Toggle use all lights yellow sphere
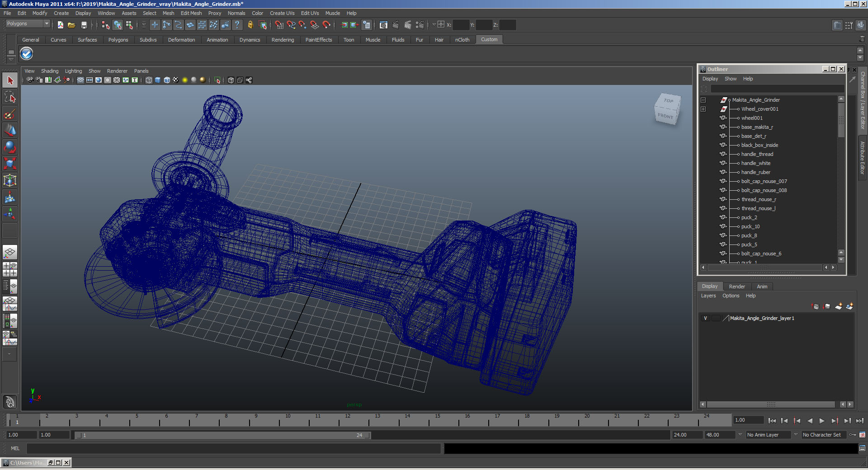 click(185, 80)
